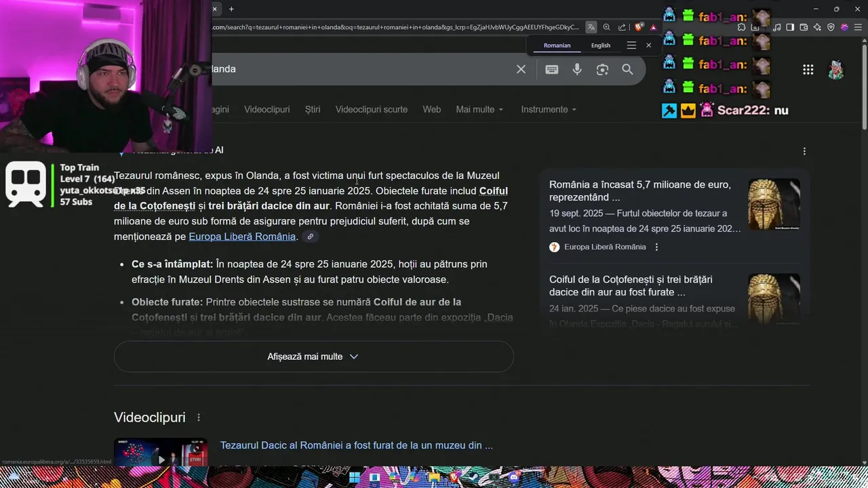Click the 'Obiecte furate:' bullet text

[167, 302]
